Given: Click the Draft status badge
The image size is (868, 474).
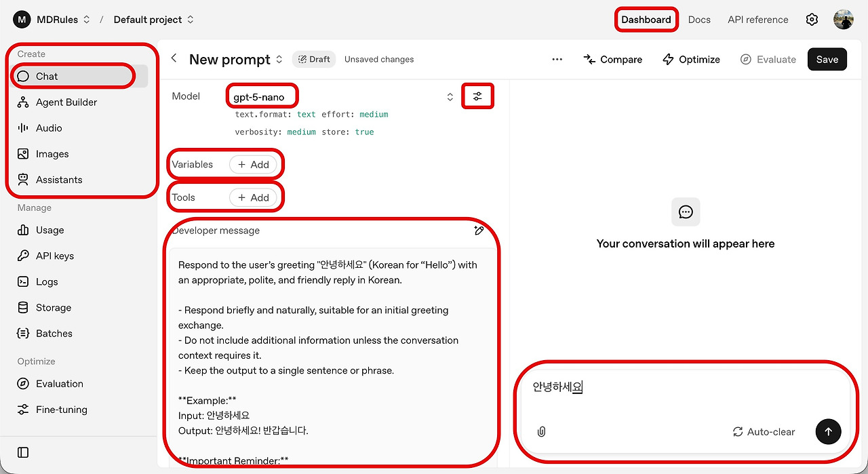Looking at the screenshot, I should click(x=315, y=59).
